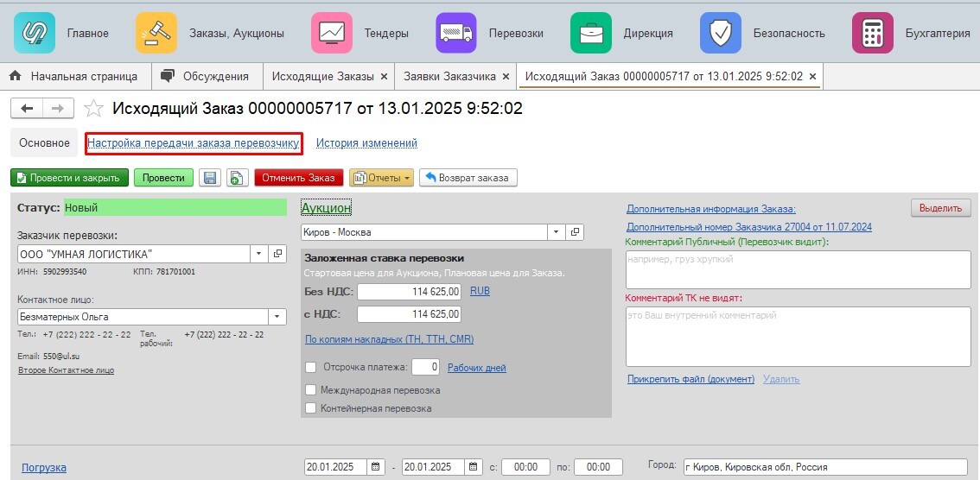Viewport: 980px width, 480px height.
Task: Open the Отчеты dropdown menu
Action: [x=381, y=178]
